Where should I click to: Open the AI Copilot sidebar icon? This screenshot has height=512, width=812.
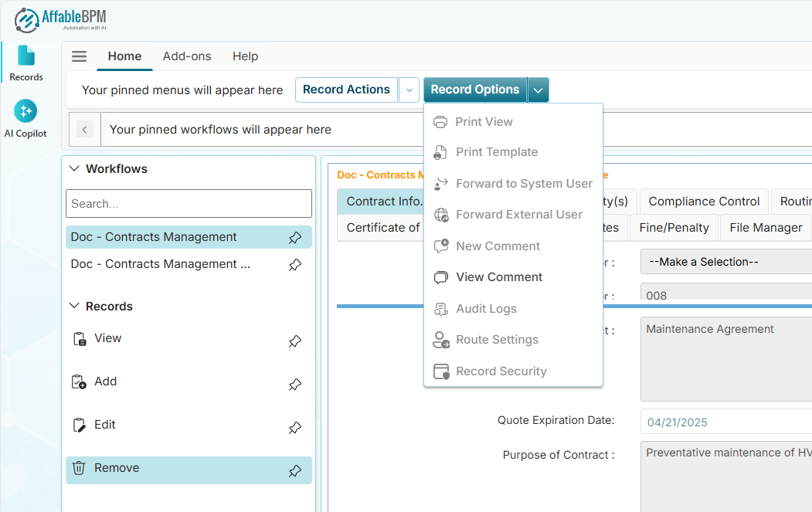click(25, 111)
